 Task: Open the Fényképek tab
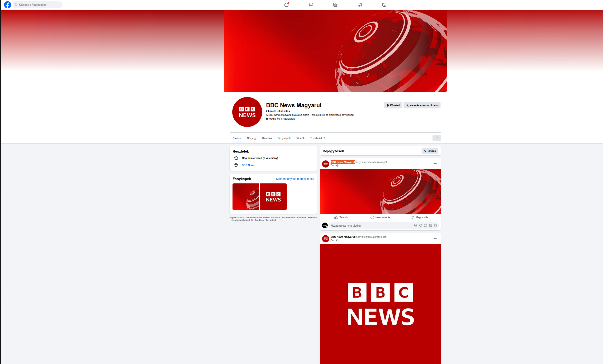pos(284,138)
